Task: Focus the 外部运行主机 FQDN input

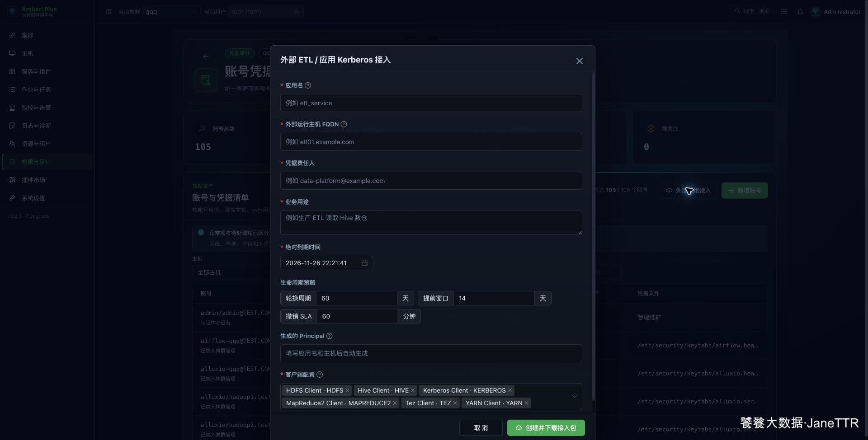Action: click(x=431, y=142)
